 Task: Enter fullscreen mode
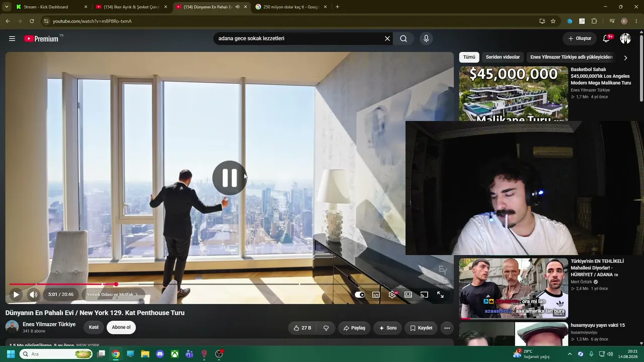tap(440, 295)
